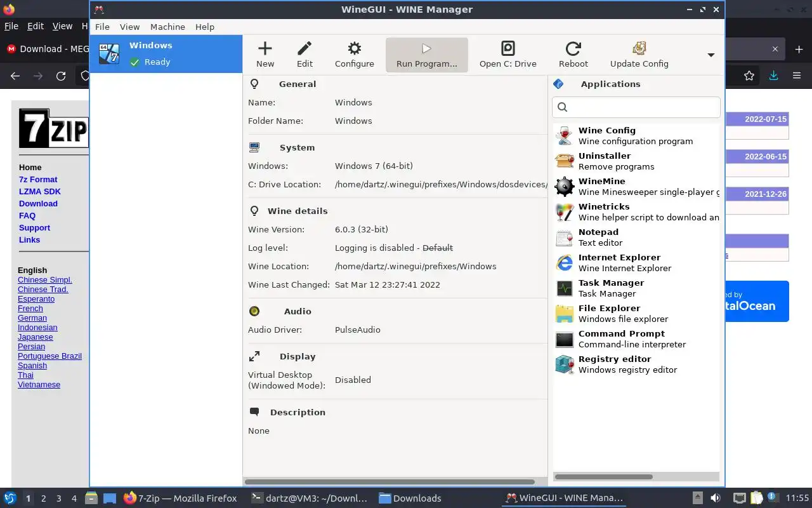Click the Applications list horizontal scrollbar

(604, 476)
